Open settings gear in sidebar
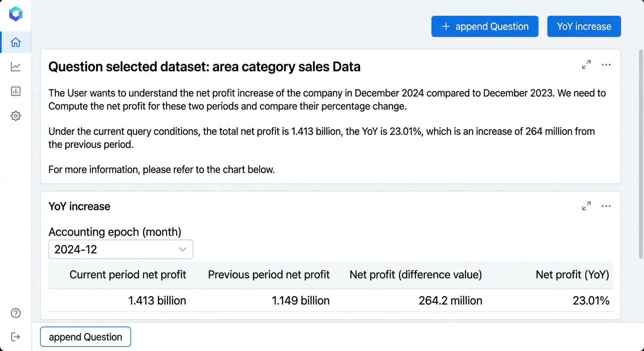Viewport: 644px width, 351px height. pyautogui.click(x=16, y=116)
